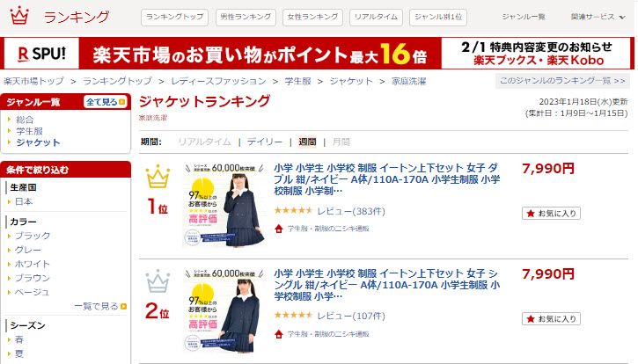Filter by ブラック color
Screen dimensions: 638x364
33,236
